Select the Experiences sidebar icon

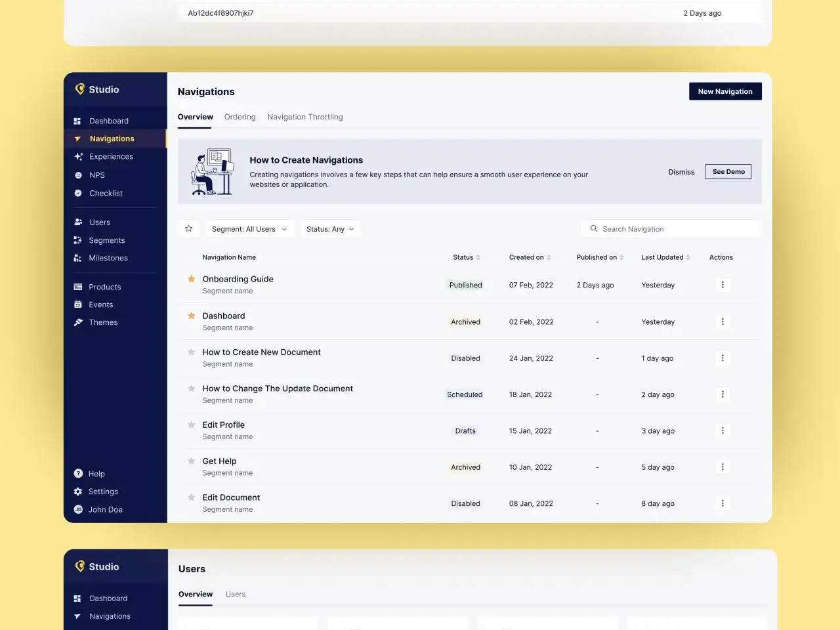click(x=78, y=156)
